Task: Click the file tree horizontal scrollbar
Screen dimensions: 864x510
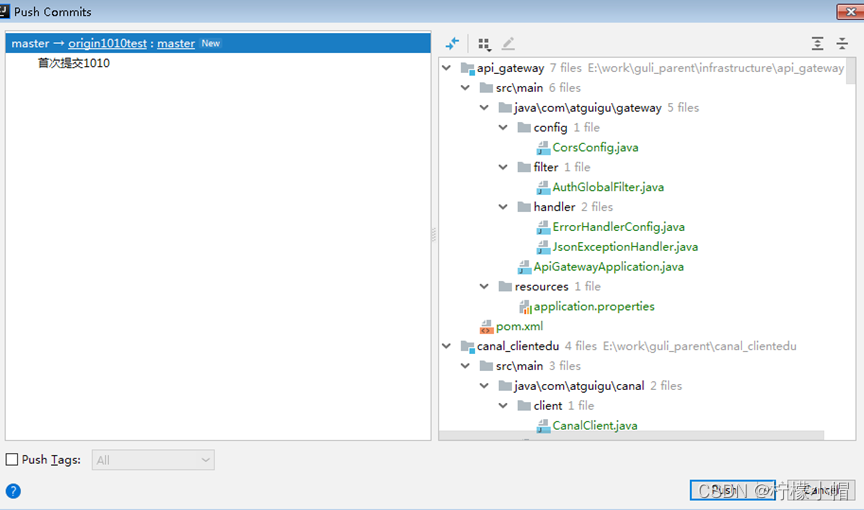Action: [x=631, y=436]
